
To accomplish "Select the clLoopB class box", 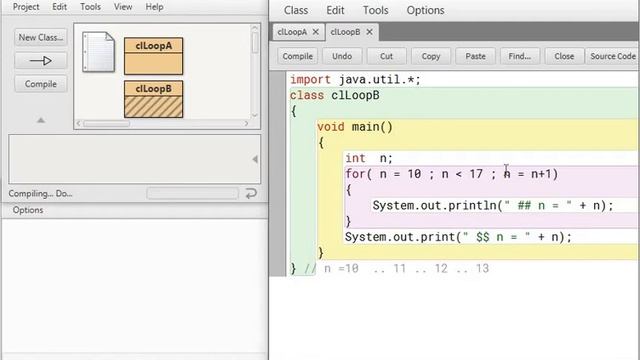I will click(x=153, y=99).
